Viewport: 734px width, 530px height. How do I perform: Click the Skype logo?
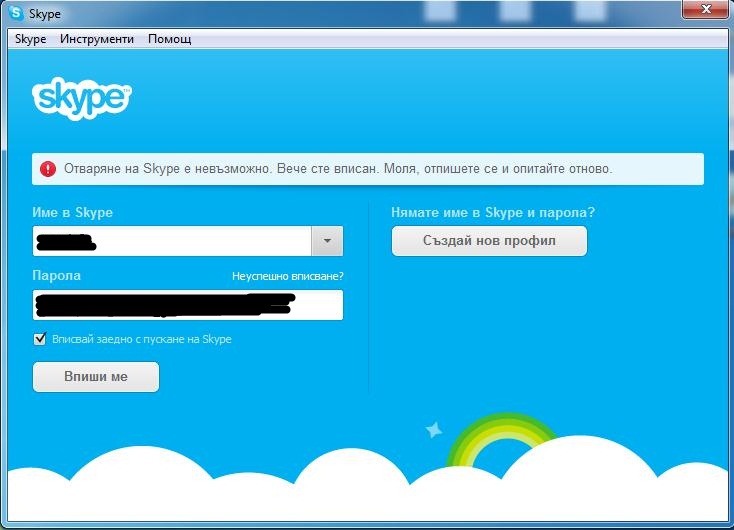[82, 98]
